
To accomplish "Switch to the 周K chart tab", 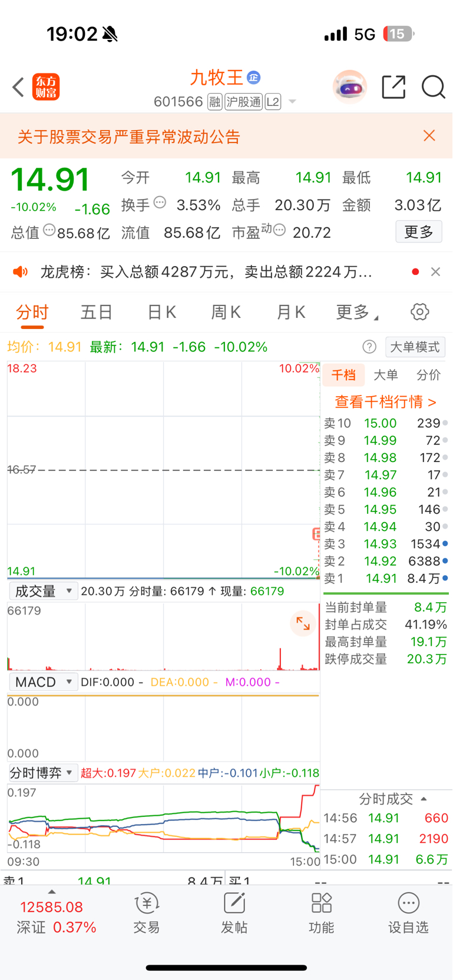I will pyautogui.click(x=226, y=312).
